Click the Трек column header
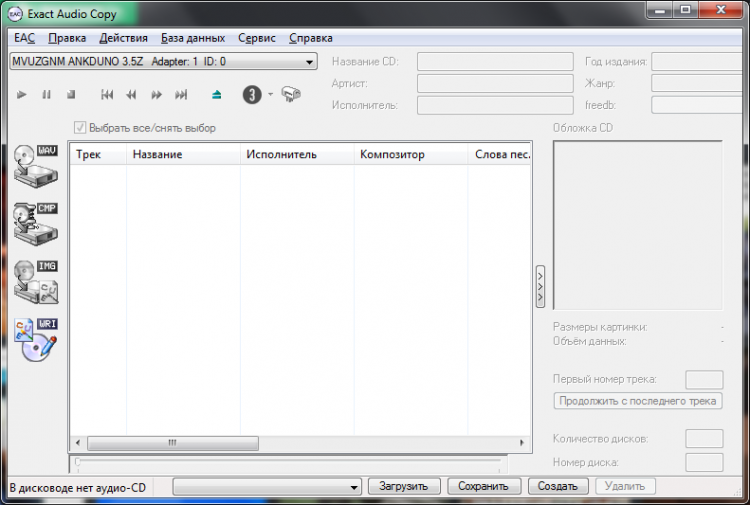Viewport: 750px width, 505px height. click(x=98, y=154)
